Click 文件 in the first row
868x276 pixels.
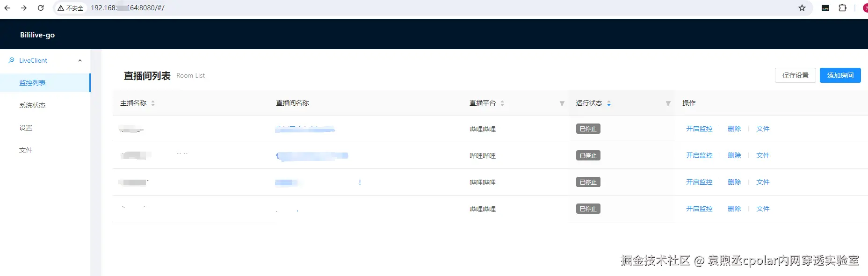point(763,129)
